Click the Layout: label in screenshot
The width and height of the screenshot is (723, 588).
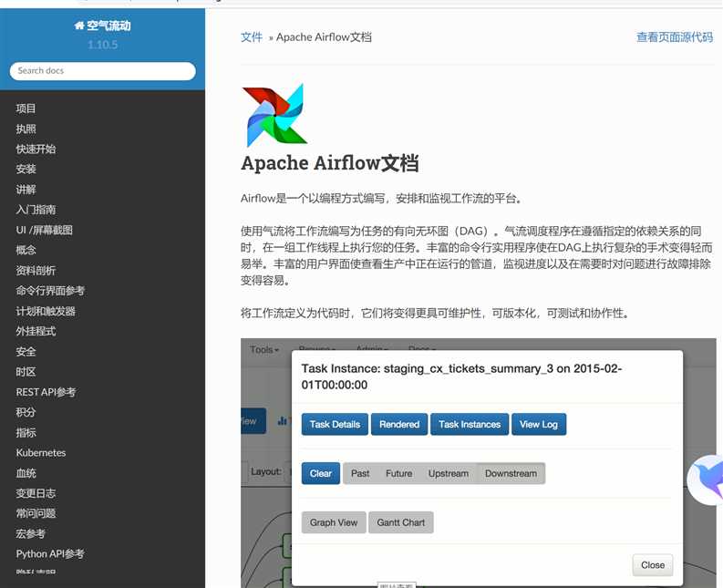(266, 472)
